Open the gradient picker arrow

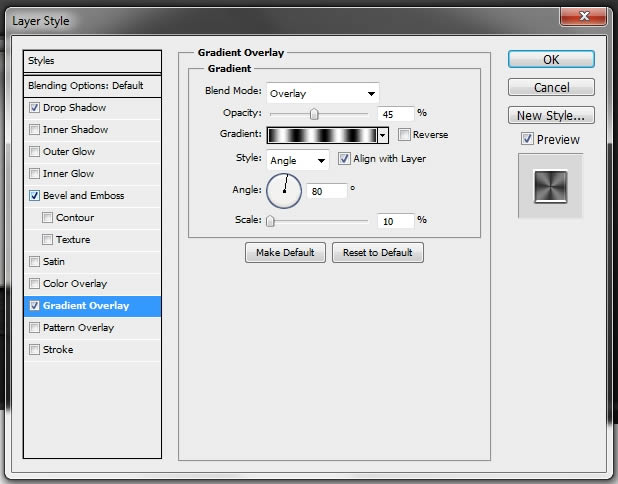coord(383,135)
